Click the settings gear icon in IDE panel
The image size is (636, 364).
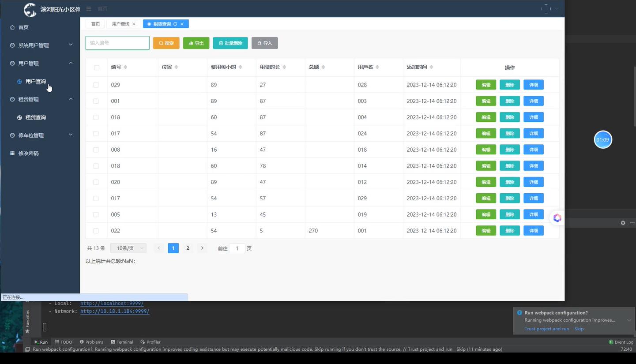pyautogui.click(x=623, y=223)
